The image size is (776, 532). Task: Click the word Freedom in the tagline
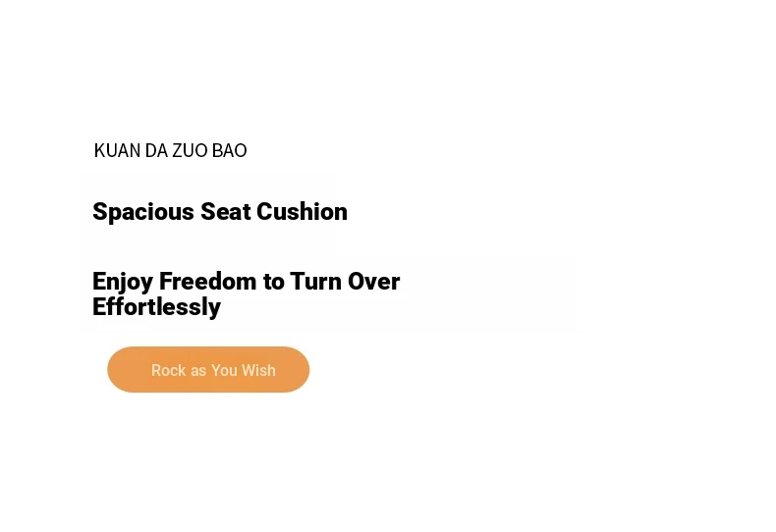tap(208, 282)
